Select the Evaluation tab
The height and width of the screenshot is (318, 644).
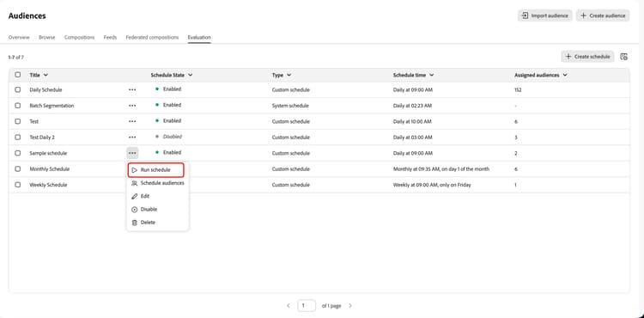[199, 38]
